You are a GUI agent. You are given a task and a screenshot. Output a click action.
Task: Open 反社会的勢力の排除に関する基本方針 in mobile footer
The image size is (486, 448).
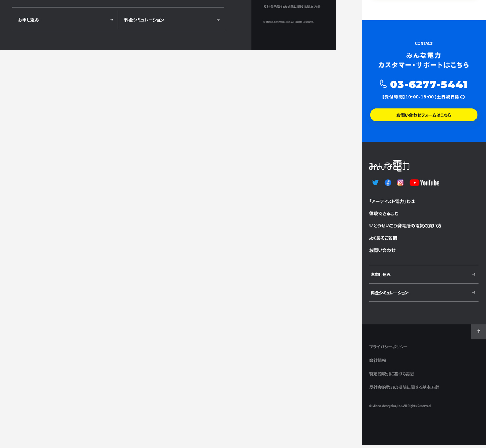404,387
